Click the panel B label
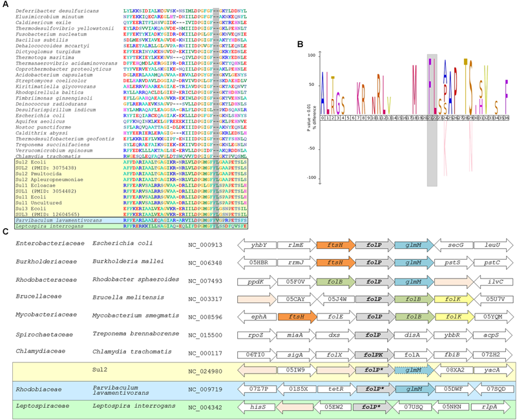517x420 pixels. coord(299,45)
